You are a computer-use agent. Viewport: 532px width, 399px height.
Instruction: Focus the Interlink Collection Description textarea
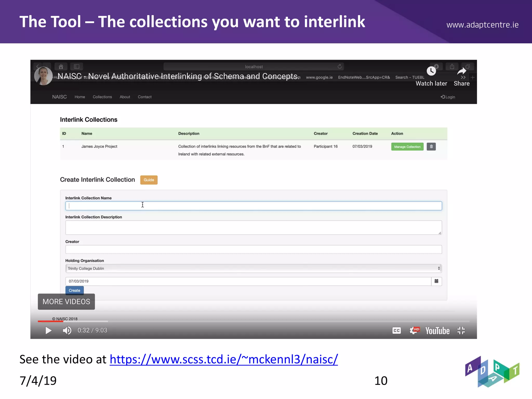(254, 228)
